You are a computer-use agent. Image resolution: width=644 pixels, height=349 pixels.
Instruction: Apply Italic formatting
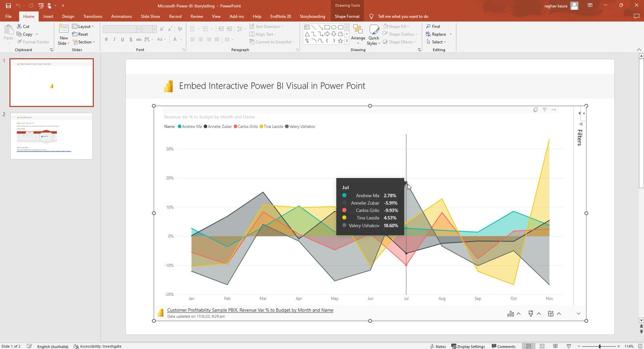click(x=114, y=39)
